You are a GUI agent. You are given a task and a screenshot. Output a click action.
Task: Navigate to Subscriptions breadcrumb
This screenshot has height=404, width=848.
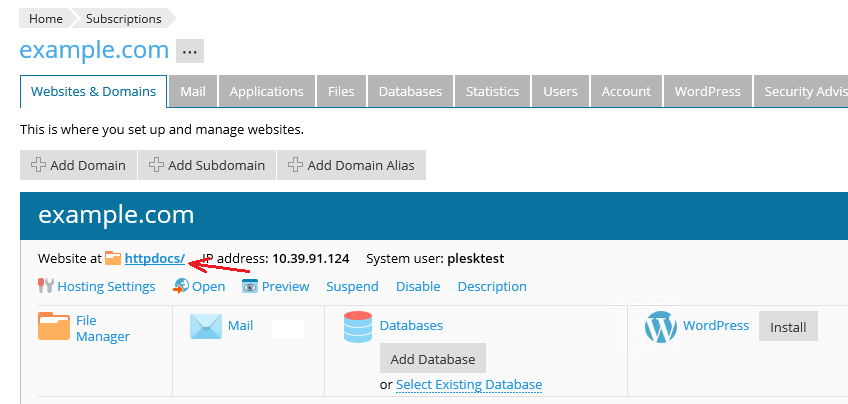tap(123, 18)
